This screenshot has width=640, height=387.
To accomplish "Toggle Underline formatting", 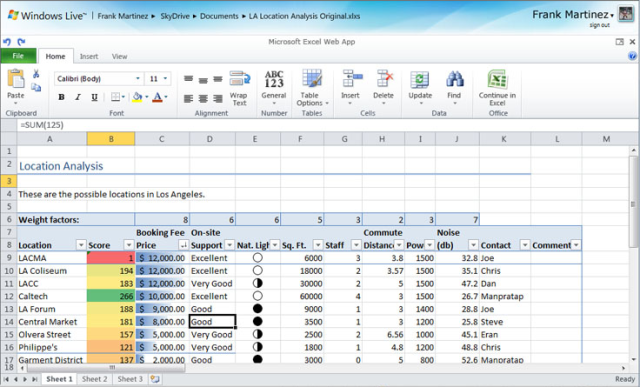I will coord(94,97).
